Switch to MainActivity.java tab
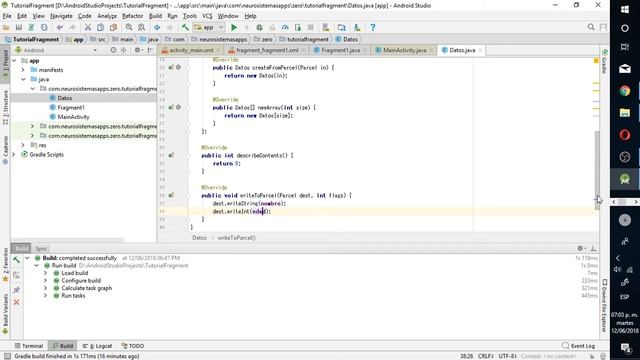The image size is (640, 360). 404,50
